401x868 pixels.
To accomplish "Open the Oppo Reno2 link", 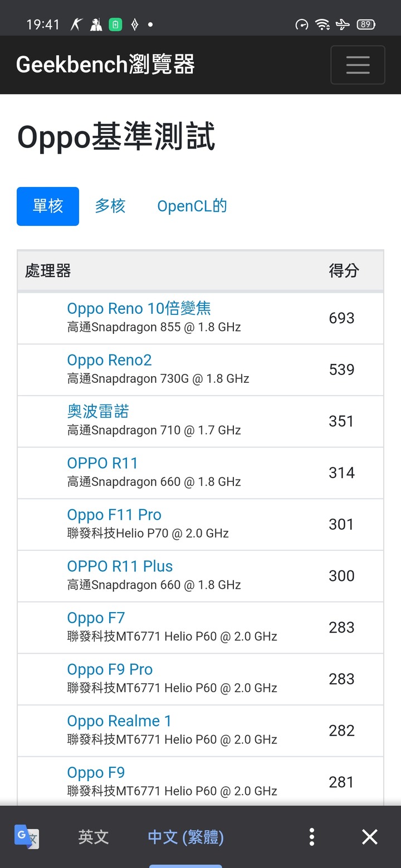I will click(x=109, y=360).
